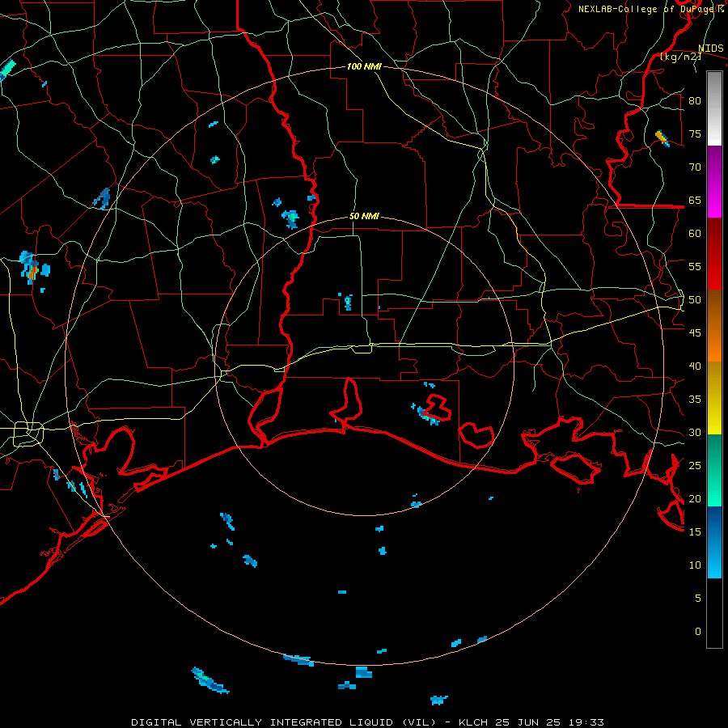Screen dimensions: 728x728
Task: Click the 5 value on the color scale
Action: [x=698, y=599]
